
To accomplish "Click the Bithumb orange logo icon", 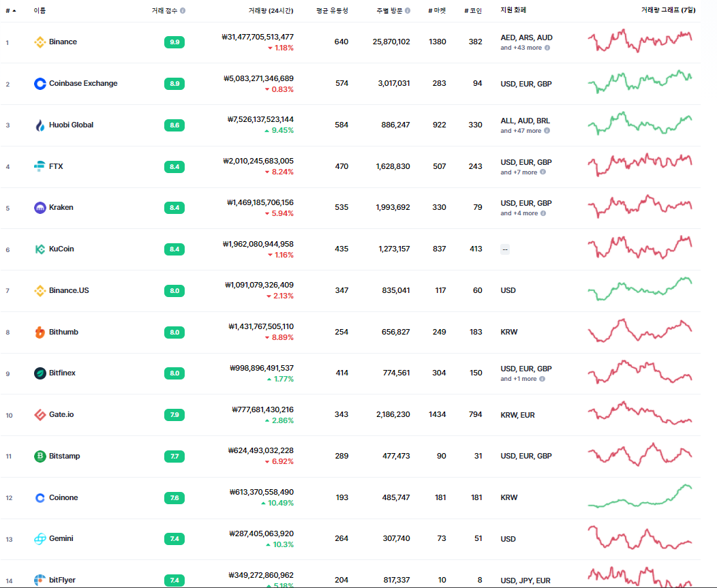I will 40,332.
